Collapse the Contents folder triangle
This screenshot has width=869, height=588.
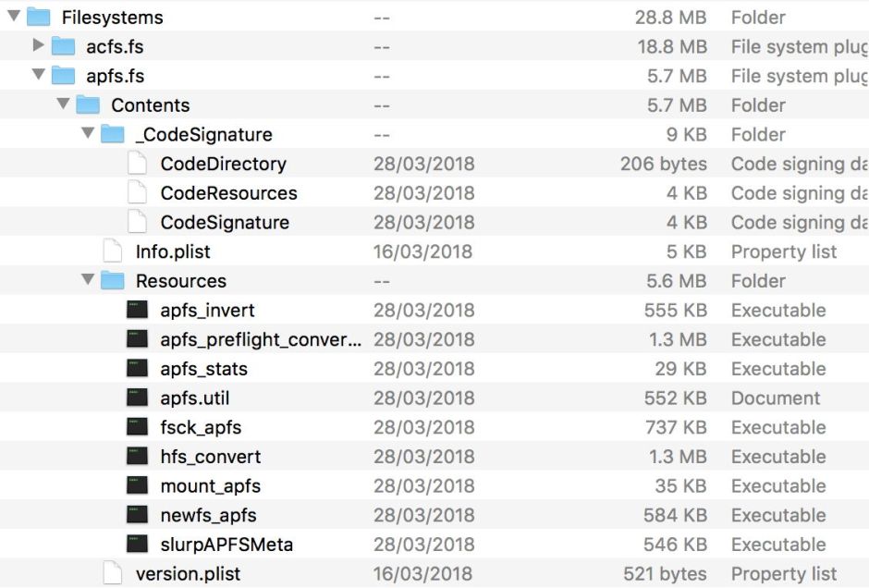click(63, 104)
